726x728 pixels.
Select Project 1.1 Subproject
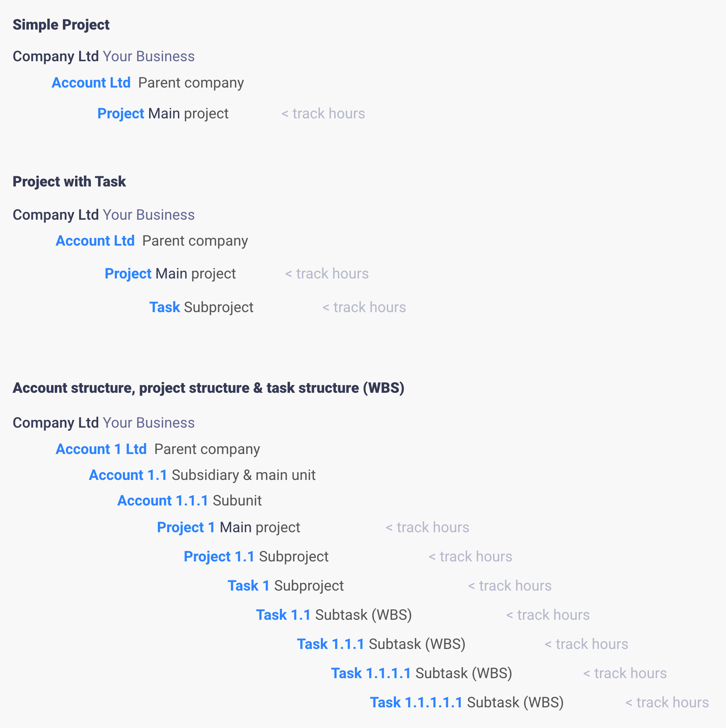[x=219, y=557]
